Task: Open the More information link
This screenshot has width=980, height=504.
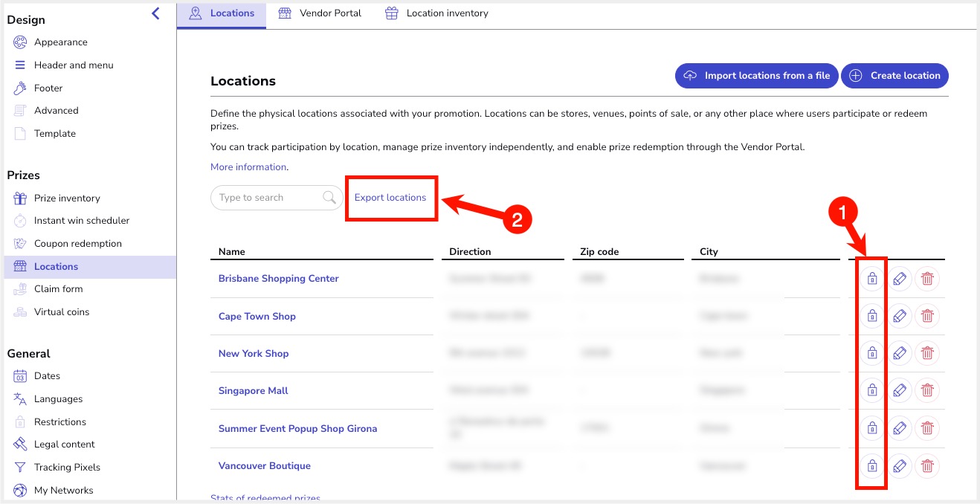Action: pyautogui.click(x=248, y=167)
